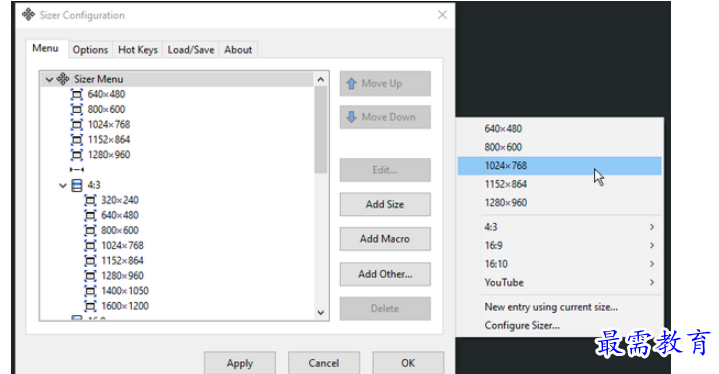Click the size icon beside top-level 1024×768
719x374 pixels.
click(x=77, y=125)
